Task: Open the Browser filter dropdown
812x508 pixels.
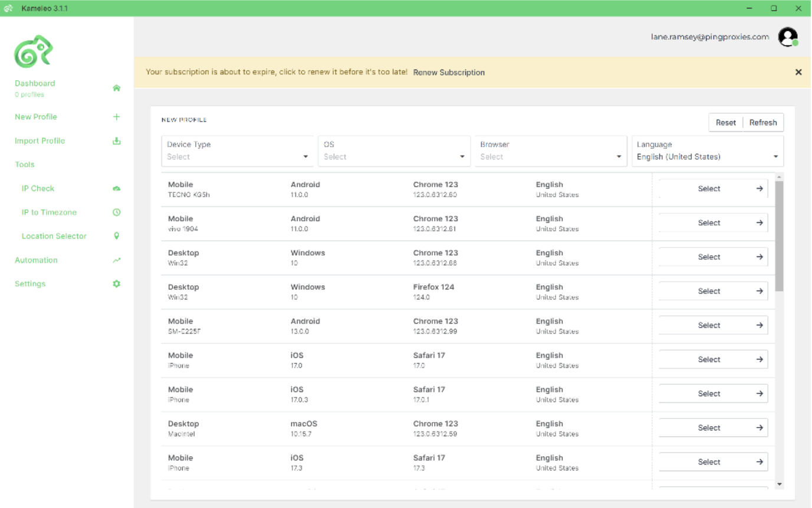Action: 551,151
